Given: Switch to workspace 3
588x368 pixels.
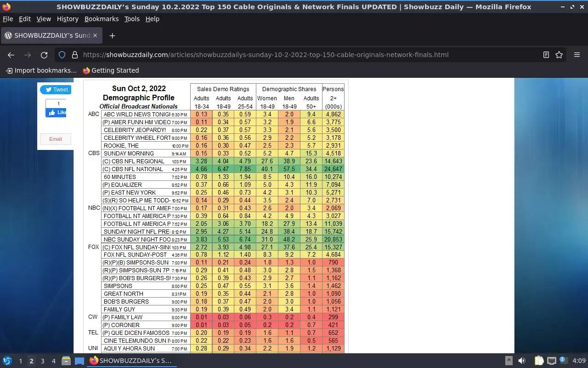Looking at the screenshot, I should click(42, 361).
